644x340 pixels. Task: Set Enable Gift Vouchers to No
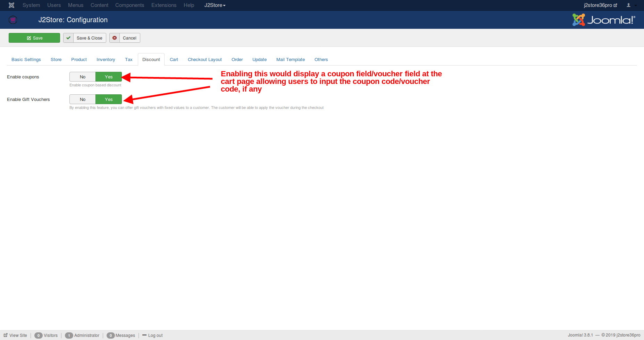(83, 99)
